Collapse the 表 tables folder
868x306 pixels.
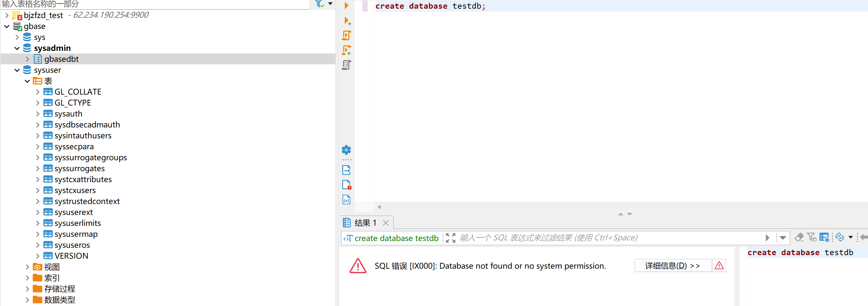[x=28, y=81]
